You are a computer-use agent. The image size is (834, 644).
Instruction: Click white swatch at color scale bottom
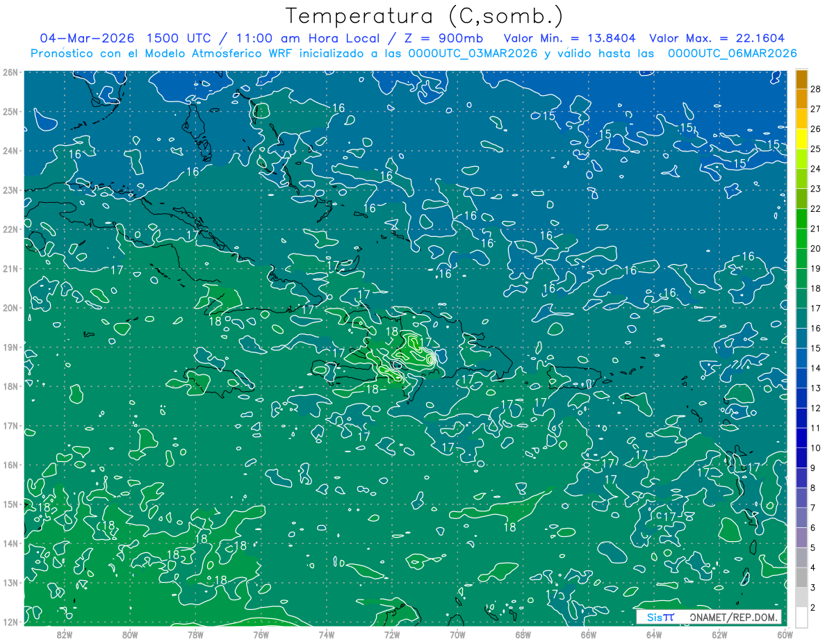[x=801, y=617]
